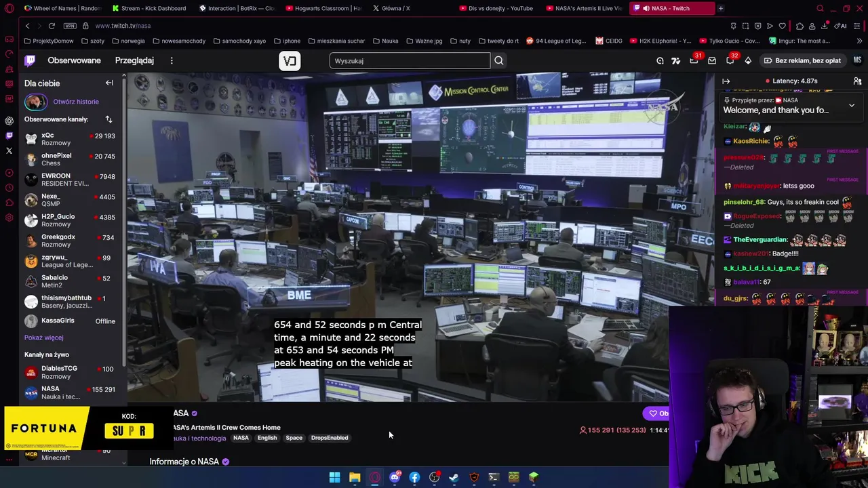Add page to favorites with heart icon
The height and width of the screenshot is (488, 868).
click(x=782, y=26)
